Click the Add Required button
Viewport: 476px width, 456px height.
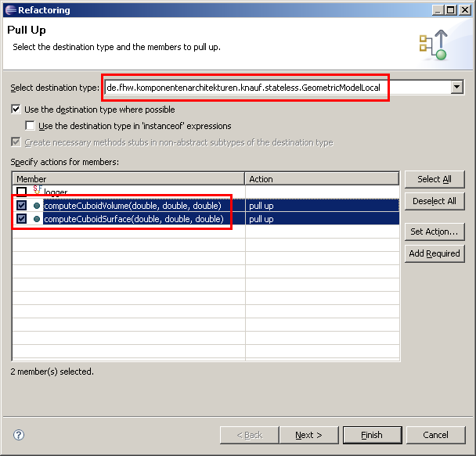tap(434, 253)
